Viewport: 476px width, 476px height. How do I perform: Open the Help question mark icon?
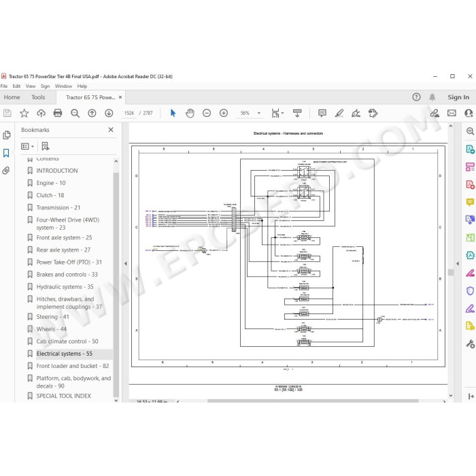point(416,97)
